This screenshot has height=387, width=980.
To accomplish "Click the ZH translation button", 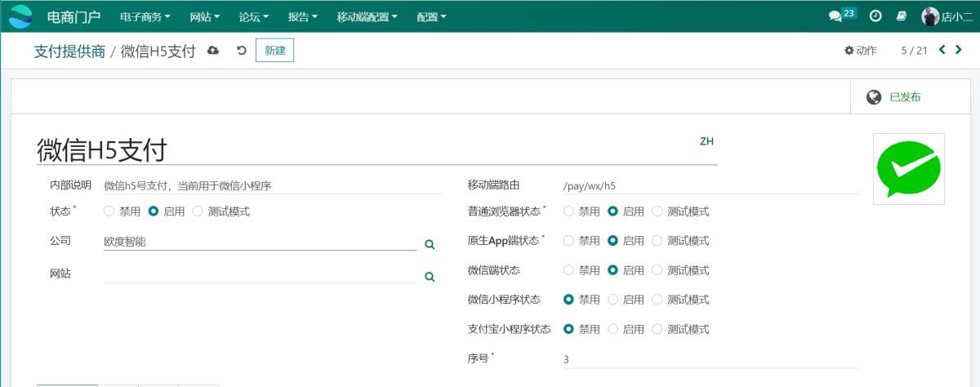I will (x=707, y=141).
